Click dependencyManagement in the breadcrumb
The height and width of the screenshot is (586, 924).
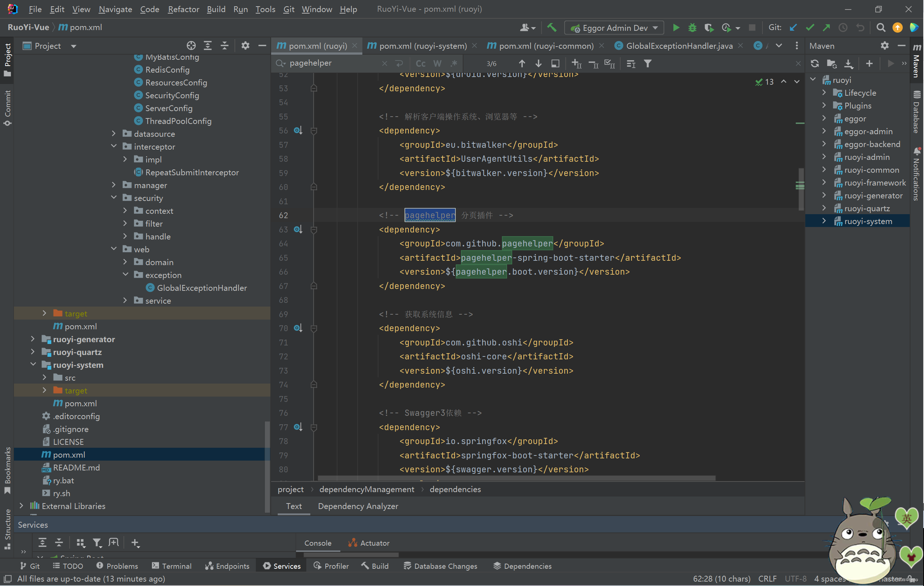[366, 489]
